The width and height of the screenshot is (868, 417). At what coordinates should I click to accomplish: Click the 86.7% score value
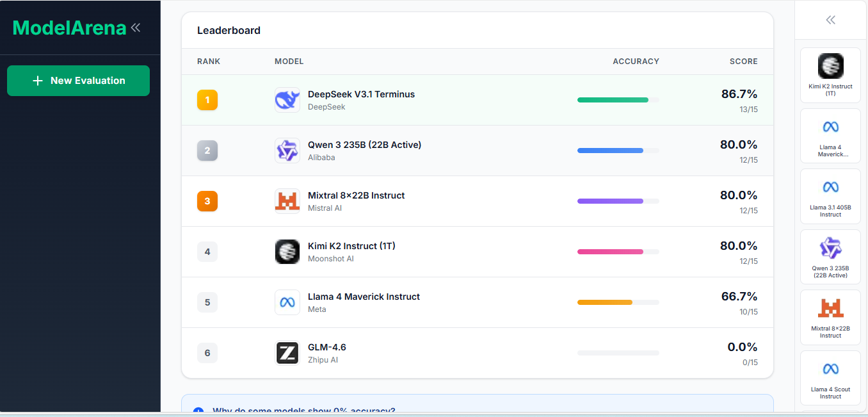click(739, 94)
